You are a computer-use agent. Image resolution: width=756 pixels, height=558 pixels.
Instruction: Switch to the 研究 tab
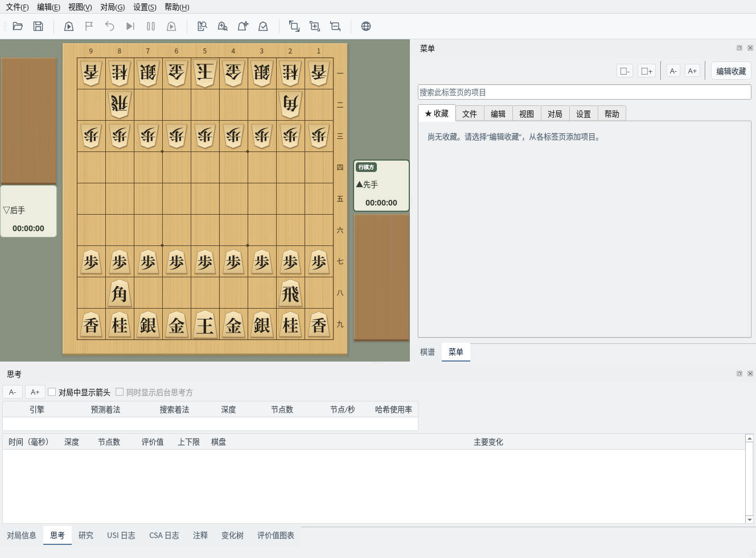(86, 535)
